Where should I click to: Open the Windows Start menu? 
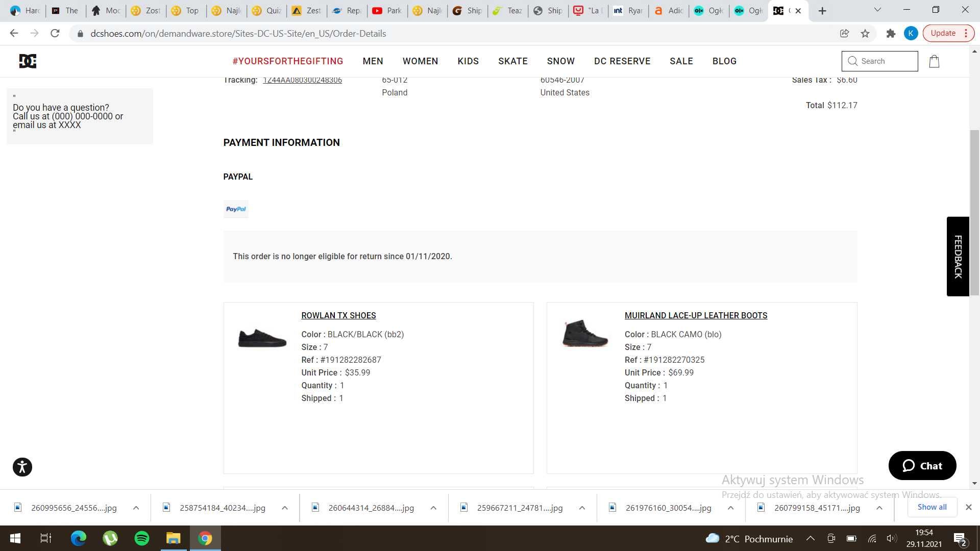(x=15, y=538)
